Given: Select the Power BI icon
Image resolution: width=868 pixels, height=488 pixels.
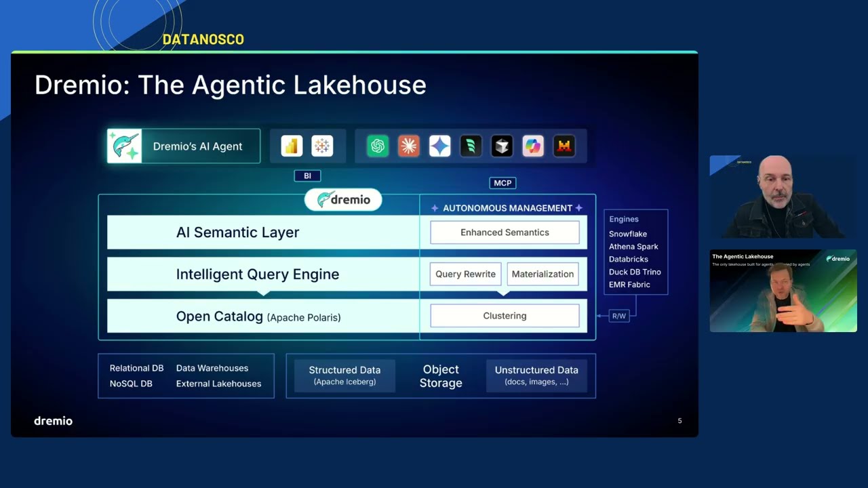Looking at the screenshot, I should [292, 146].
